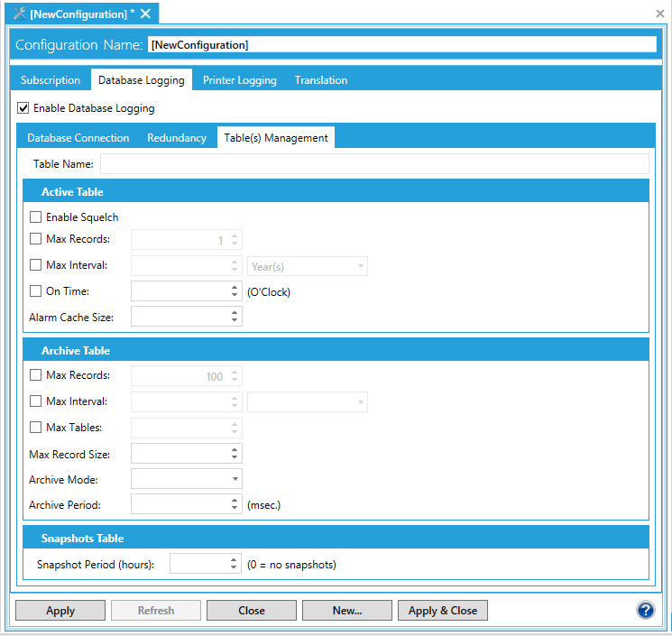Uncheck Enable Database Logging
The image size is (672, 636).
(x=23, y=108)
